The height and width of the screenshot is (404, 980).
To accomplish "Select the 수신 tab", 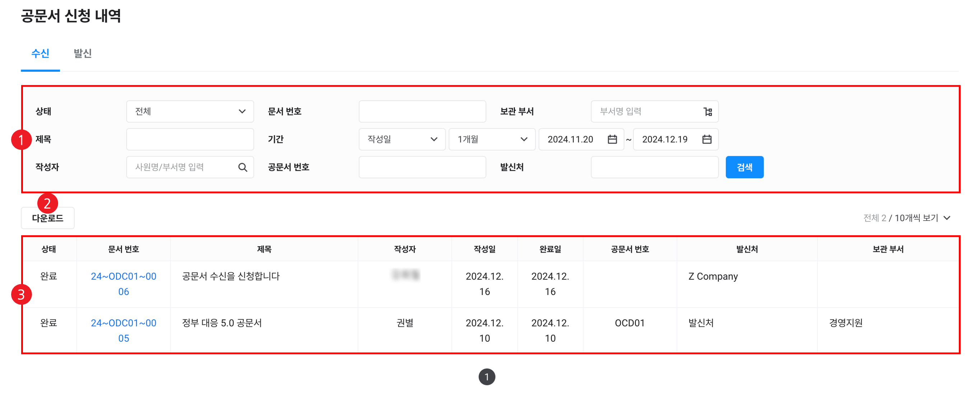I will (x=40, y=53).
